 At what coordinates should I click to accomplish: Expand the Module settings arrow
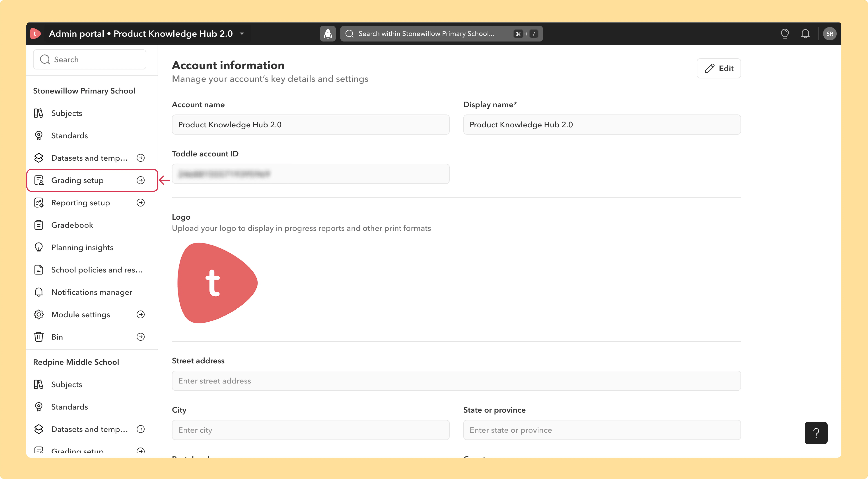(x=141, y=314)
